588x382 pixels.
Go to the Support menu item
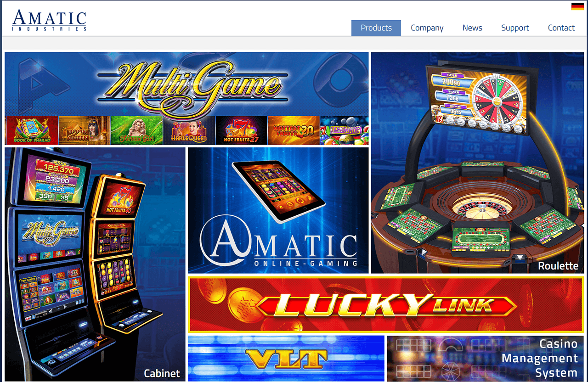tap(515, 28)
